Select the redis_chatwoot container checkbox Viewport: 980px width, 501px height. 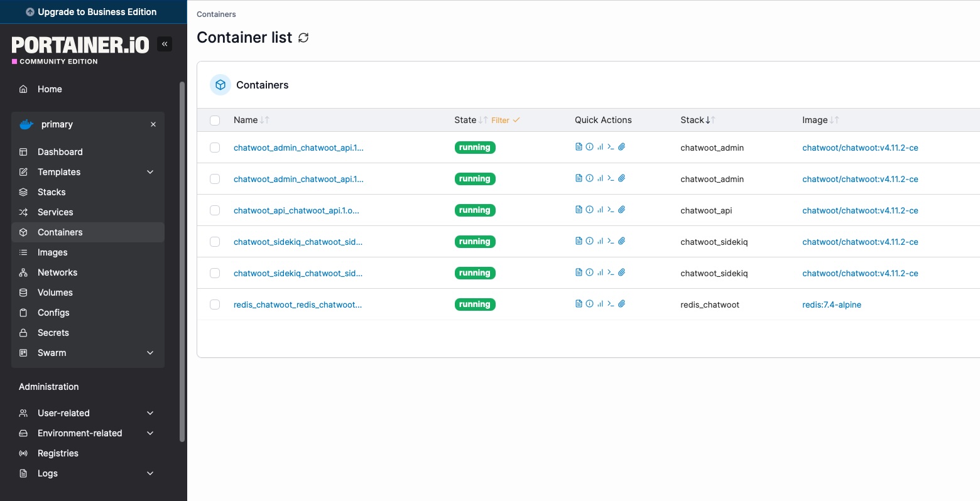[x=215, y=304]
